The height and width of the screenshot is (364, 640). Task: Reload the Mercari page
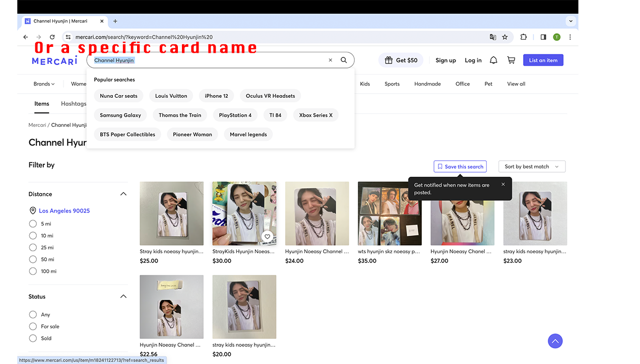(52, 37)
